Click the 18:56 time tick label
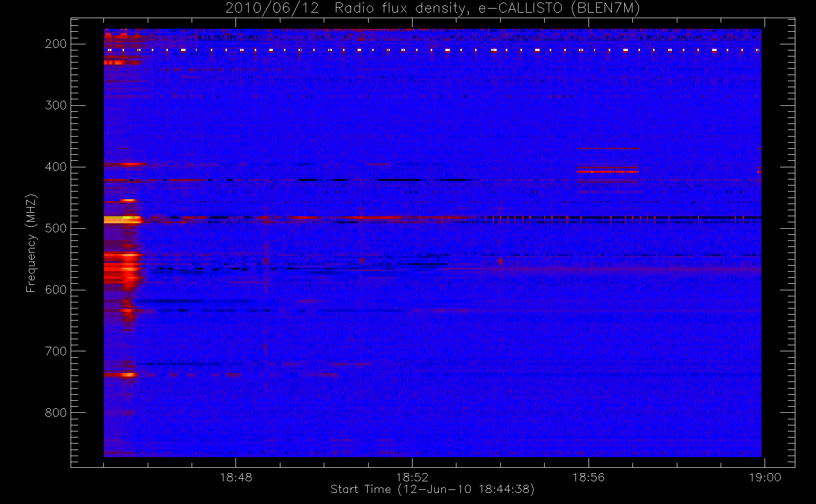 [588, 477]
